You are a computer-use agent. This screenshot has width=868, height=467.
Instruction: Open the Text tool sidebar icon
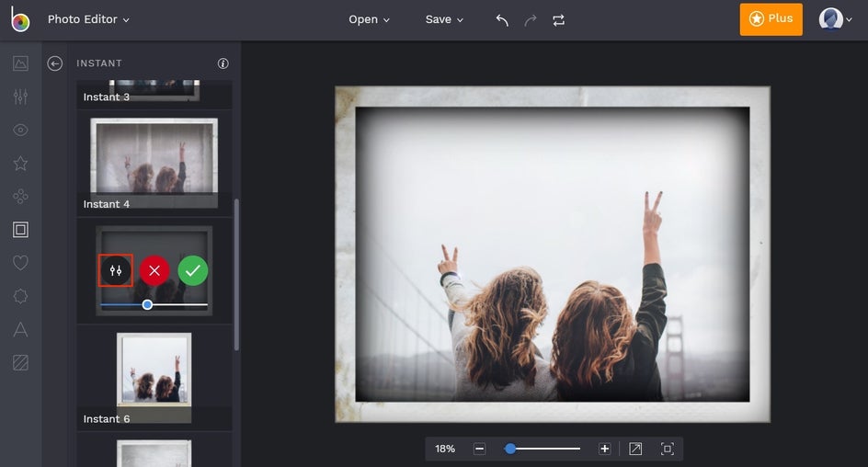pyautogui.click(x=20, y=329)
